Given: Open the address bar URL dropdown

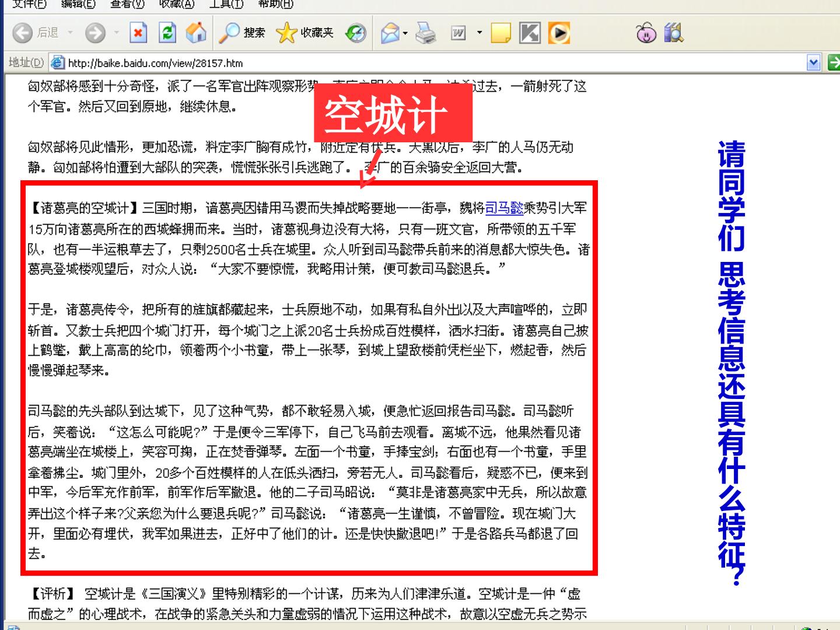Looking at the screenshot, I should pos(814,62).
